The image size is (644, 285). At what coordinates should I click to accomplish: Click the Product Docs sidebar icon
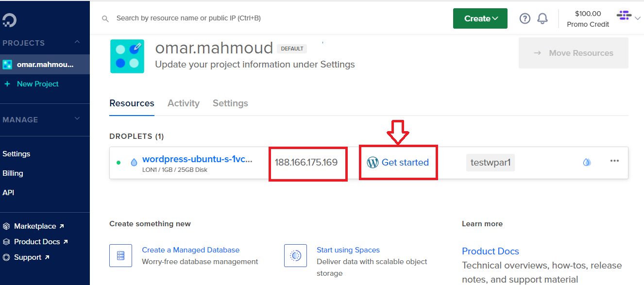tap(6, 242)
